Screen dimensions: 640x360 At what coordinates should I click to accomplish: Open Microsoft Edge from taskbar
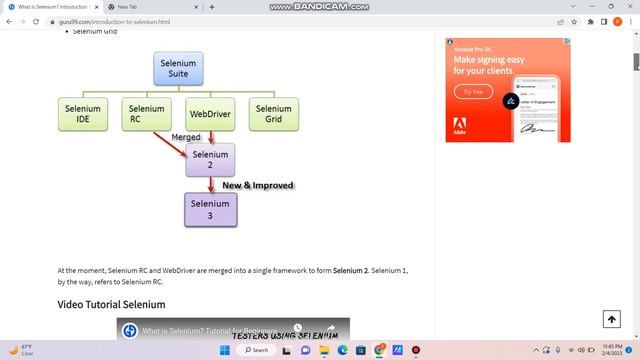pos(342,350)
